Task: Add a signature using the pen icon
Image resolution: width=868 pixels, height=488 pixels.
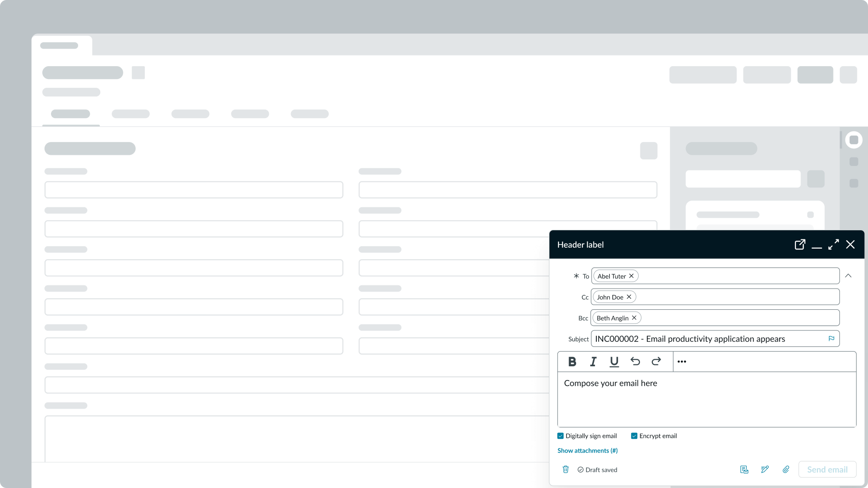Action: 765,469
